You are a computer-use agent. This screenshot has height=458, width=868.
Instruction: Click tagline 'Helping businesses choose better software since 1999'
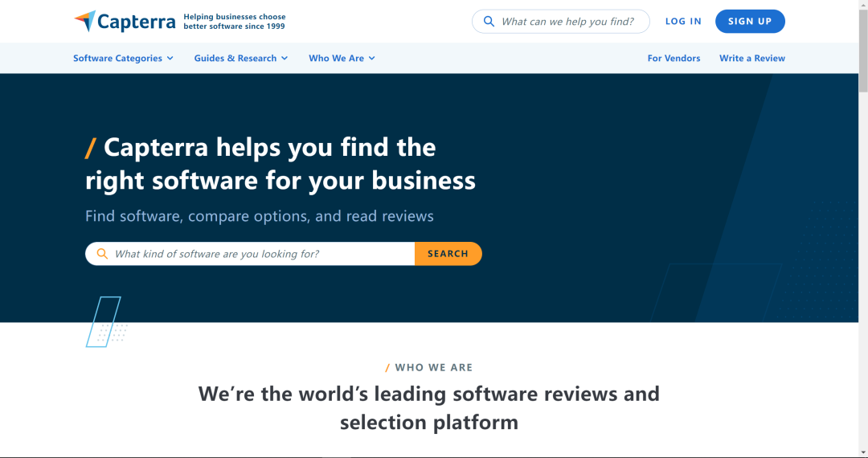(x=235, y=22)
